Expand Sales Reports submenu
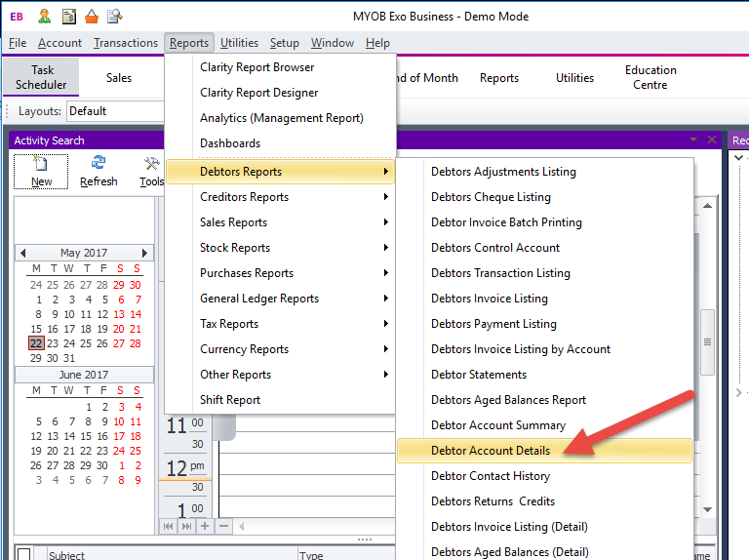749x560 pixels. tap(280, 222)
